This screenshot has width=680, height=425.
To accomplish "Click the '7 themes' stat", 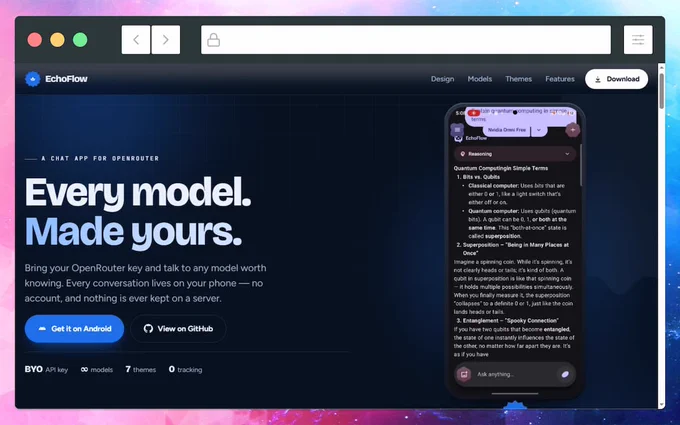I will tap(141, 369).
